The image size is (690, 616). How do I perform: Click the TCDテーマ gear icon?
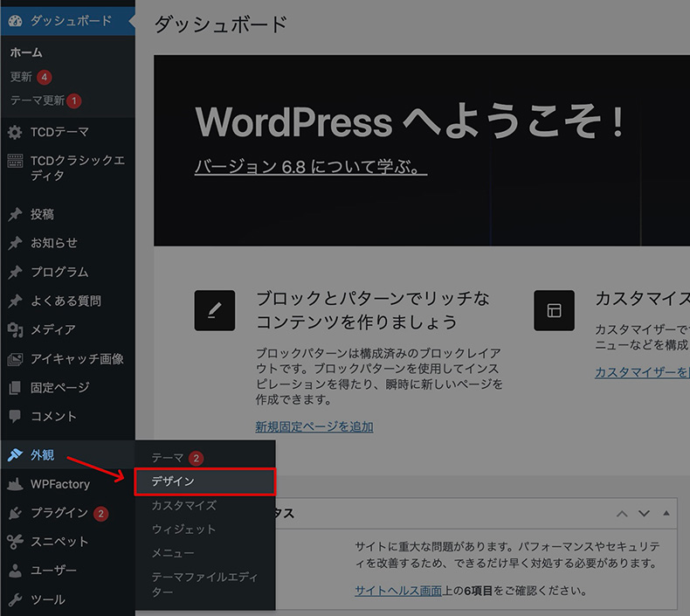(x=15, y=132)
